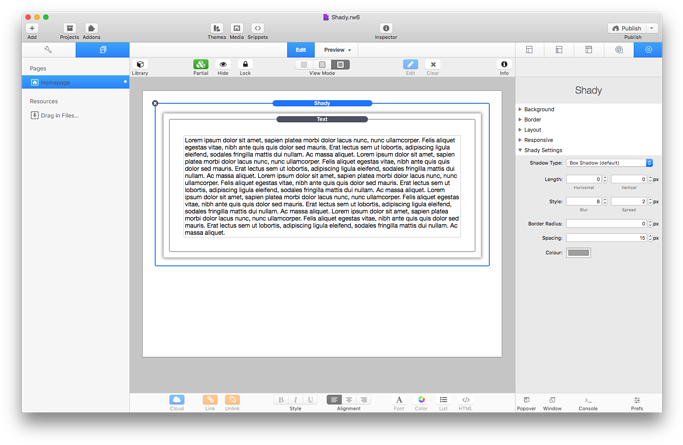This screenshot has width=683, height=445.
Task: Open the Snippets panel
Action: (257, 30)
